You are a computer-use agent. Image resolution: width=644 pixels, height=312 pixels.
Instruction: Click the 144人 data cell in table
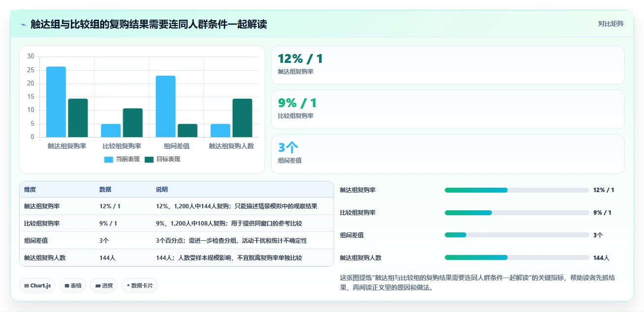(x=107, y=257)
